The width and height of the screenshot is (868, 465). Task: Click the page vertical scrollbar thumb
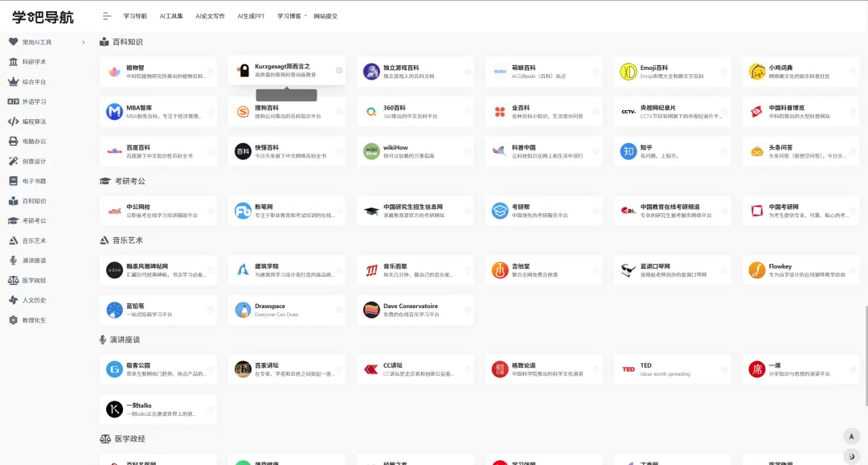pos(866,356)
